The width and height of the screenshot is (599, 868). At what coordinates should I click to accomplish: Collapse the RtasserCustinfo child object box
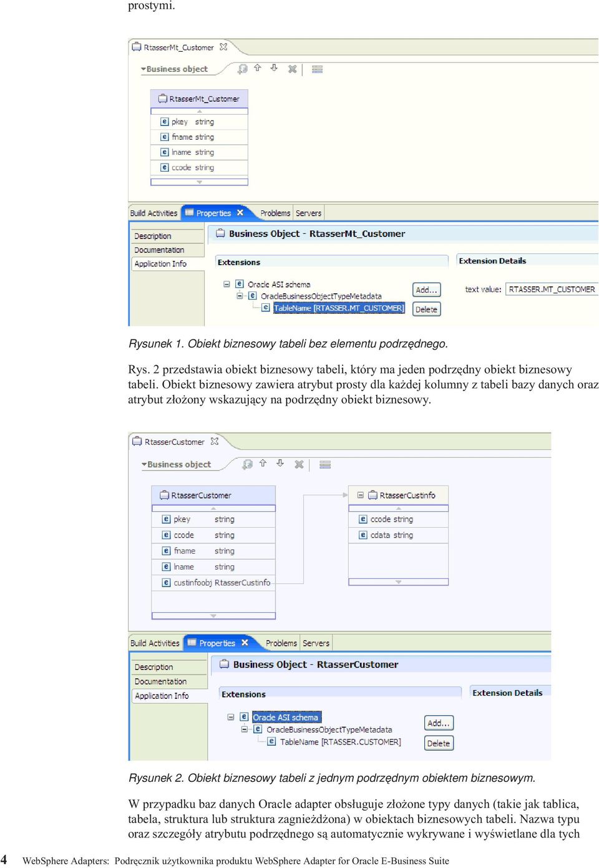click(x=360, y=495)
